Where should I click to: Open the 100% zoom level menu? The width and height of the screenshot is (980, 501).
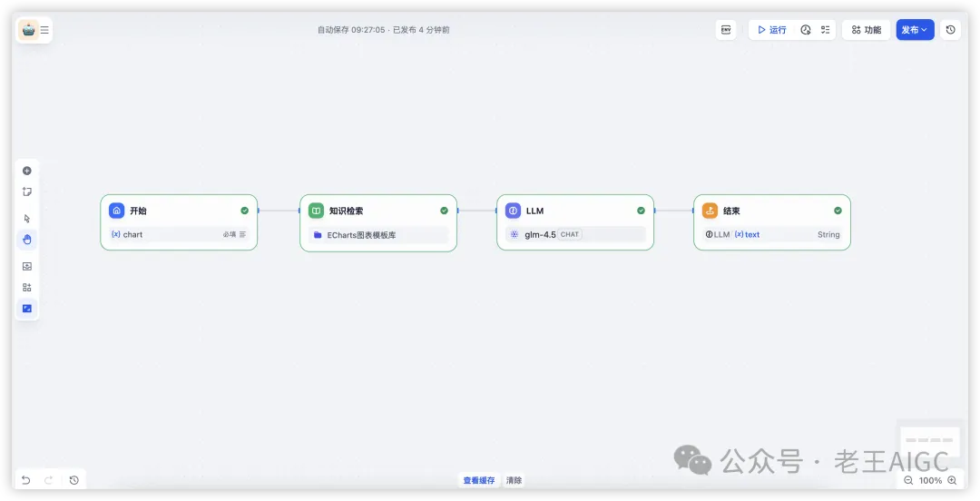click(931, 480)
